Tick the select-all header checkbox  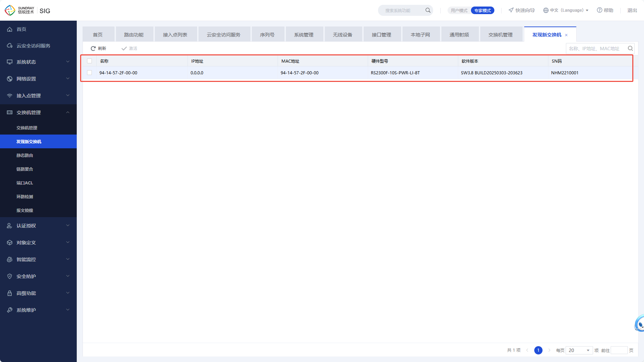(89, 61)
